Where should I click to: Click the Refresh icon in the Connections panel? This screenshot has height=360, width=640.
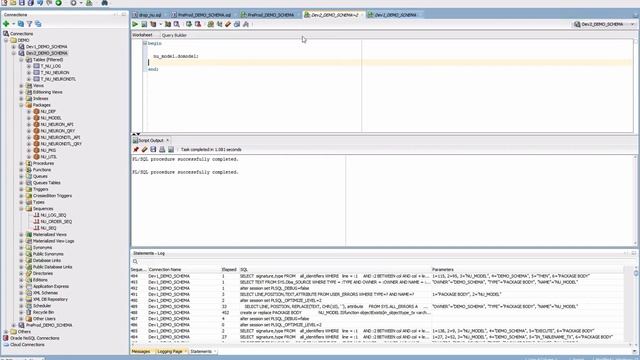pyautogui.click(x=20, y=24)
